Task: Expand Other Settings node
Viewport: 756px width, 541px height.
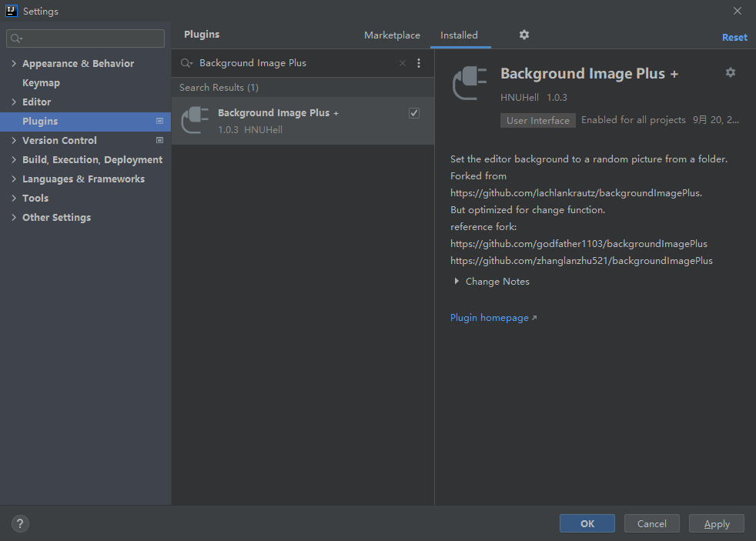Action: pos(14,217)
